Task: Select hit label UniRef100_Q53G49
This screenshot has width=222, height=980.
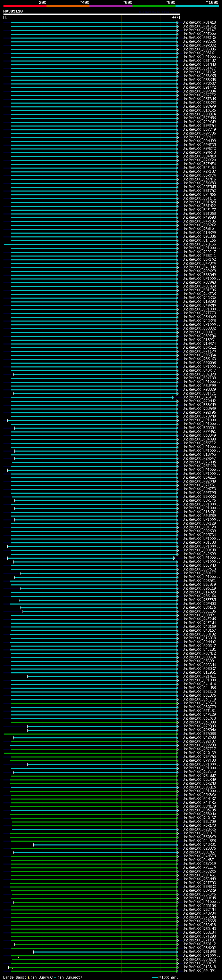Action: click(199, 436)
